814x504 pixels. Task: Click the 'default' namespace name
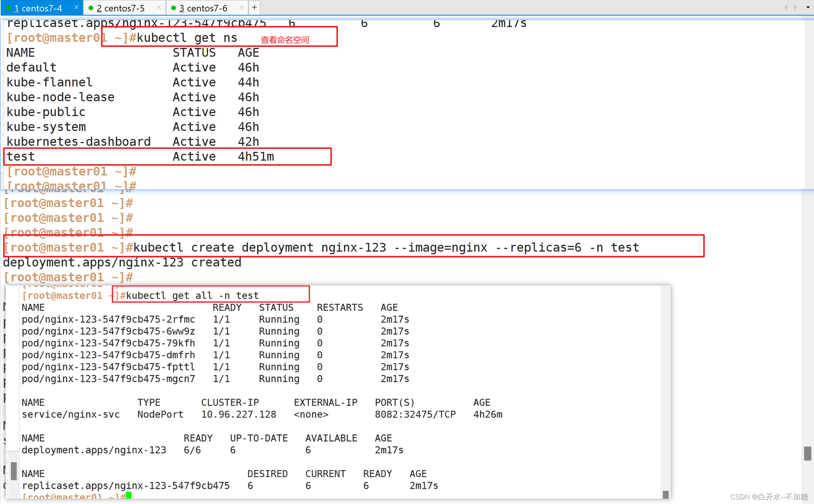(31, 67)
